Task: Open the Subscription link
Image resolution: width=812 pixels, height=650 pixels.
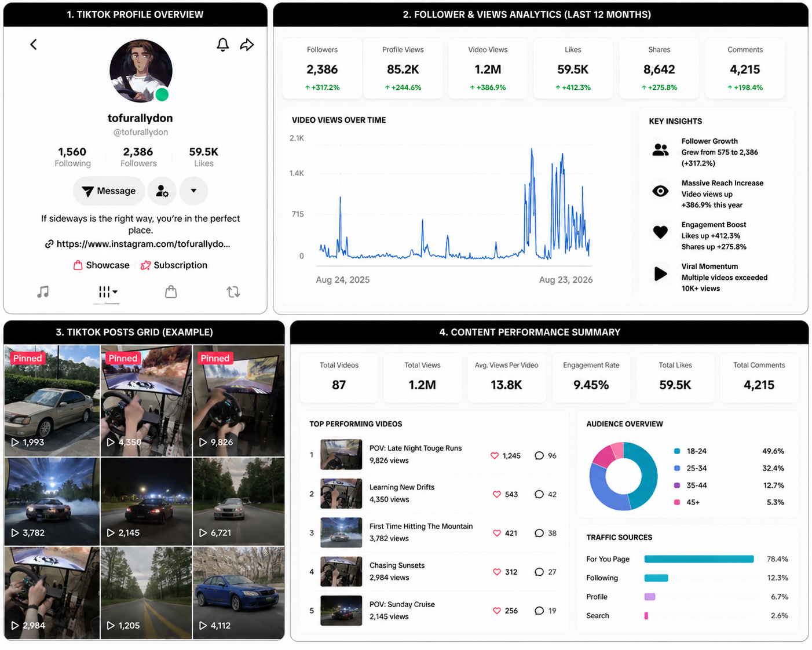Action: coord(174,265)
